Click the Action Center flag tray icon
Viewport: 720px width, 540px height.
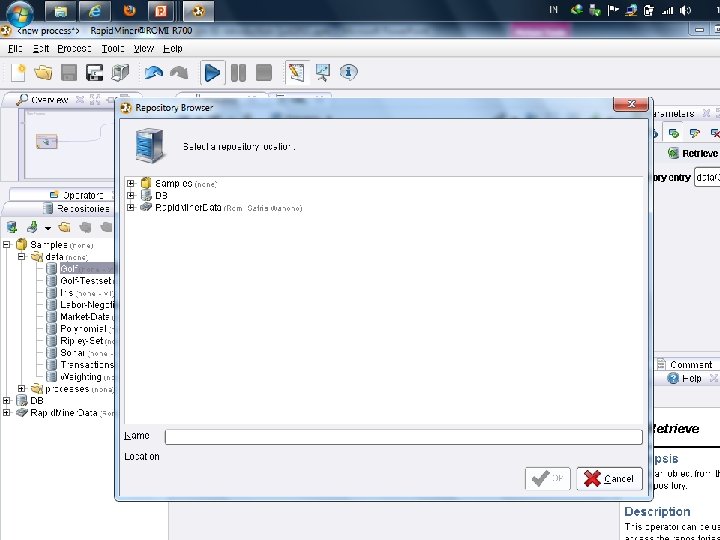[613, 11]
